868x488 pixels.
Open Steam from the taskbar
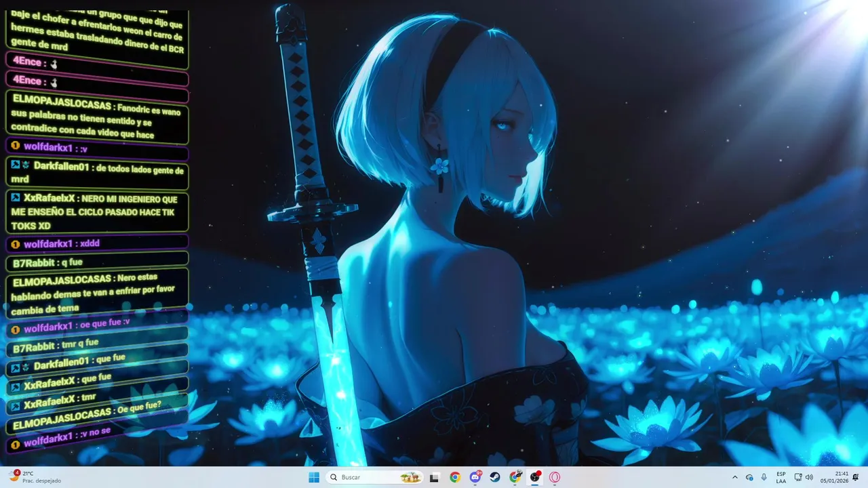pyautogui.click(x=495, y=477)
